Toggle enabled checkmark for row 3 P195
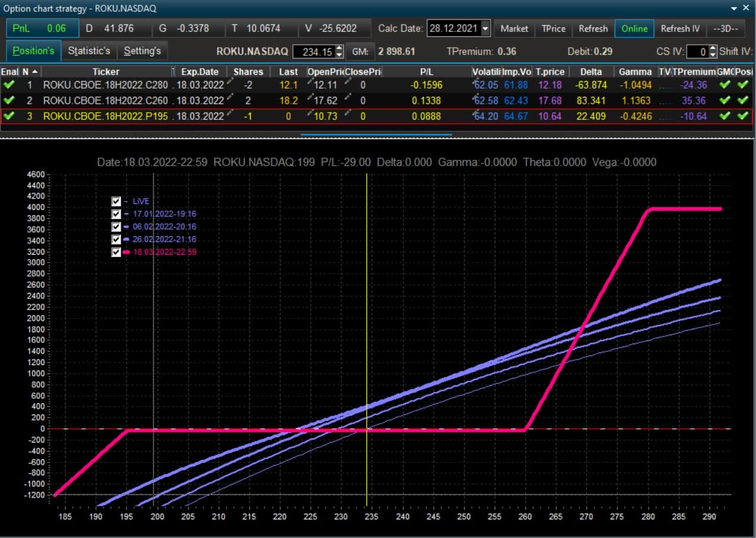 coord(8,116)
